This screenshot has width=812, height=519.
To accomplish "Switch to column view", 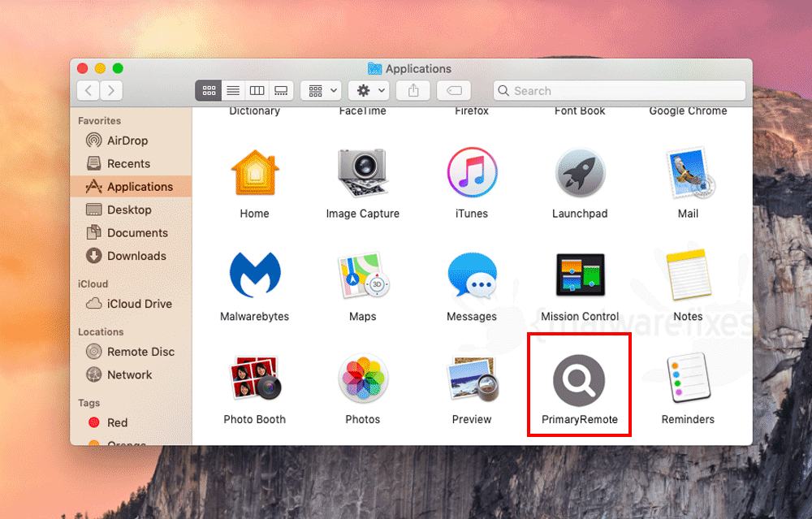I will pyautogui.click(x=257, y=91).
